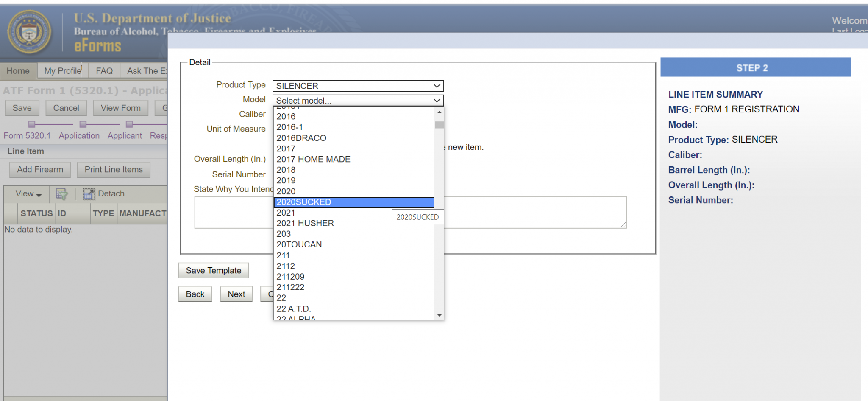This screenshot has width=868, height=401.
Task: Click the STEP 2 header
Action: coord(756,67)
